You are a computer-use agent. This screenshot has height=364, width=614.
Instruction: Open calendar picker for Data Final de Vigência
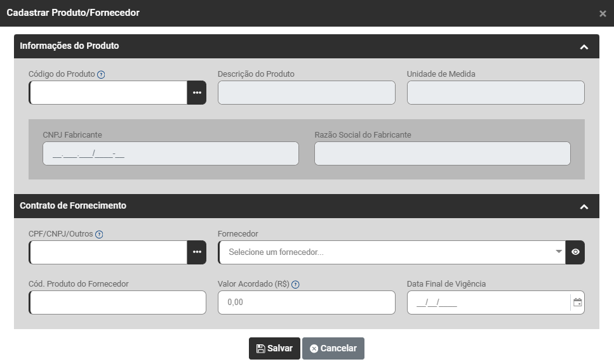577,302
